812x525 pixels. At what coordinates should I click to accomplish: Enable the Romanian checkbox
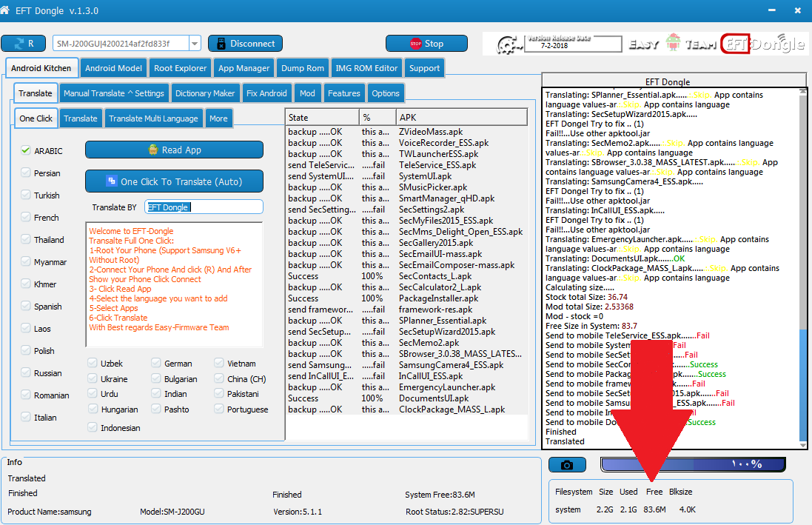pos(25,395)
